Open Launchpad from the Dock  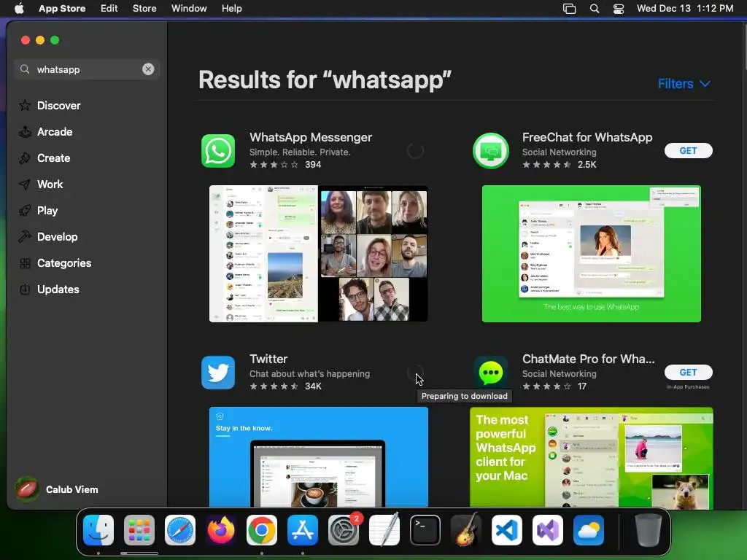point(139,530)
